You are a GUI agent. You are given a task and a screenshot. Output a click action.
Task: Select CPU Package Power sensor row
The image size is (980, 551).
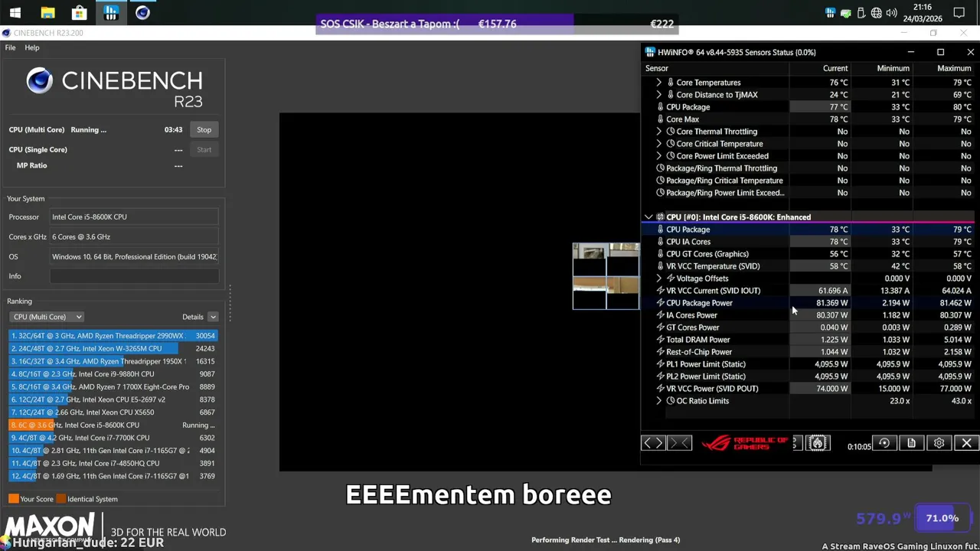808,303
